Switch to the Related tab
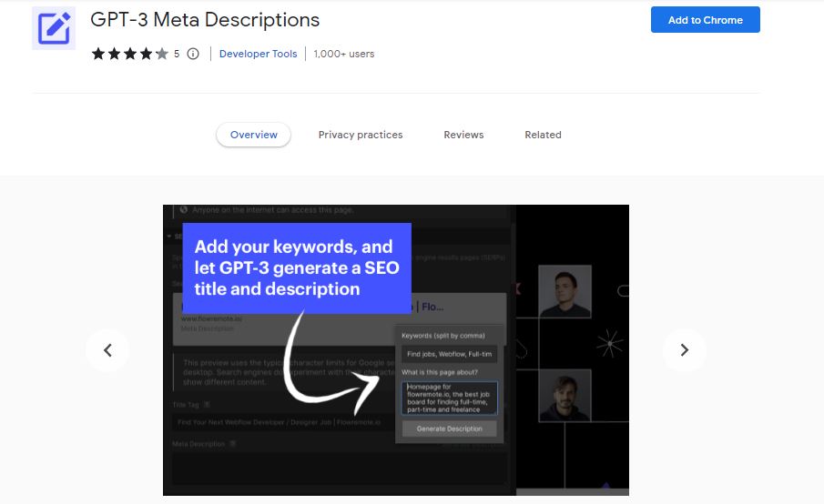 [x=543, y=135]
